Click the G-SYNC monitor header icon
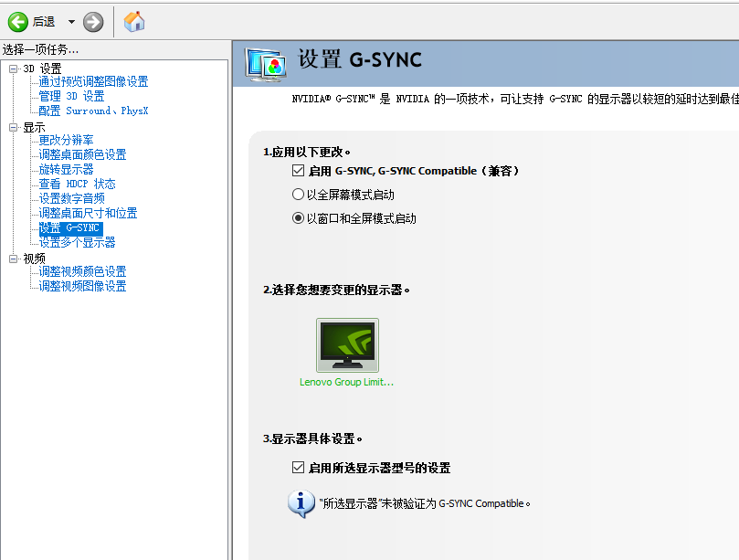This screenshot has height=560, width=739. [x=265, y=65]
